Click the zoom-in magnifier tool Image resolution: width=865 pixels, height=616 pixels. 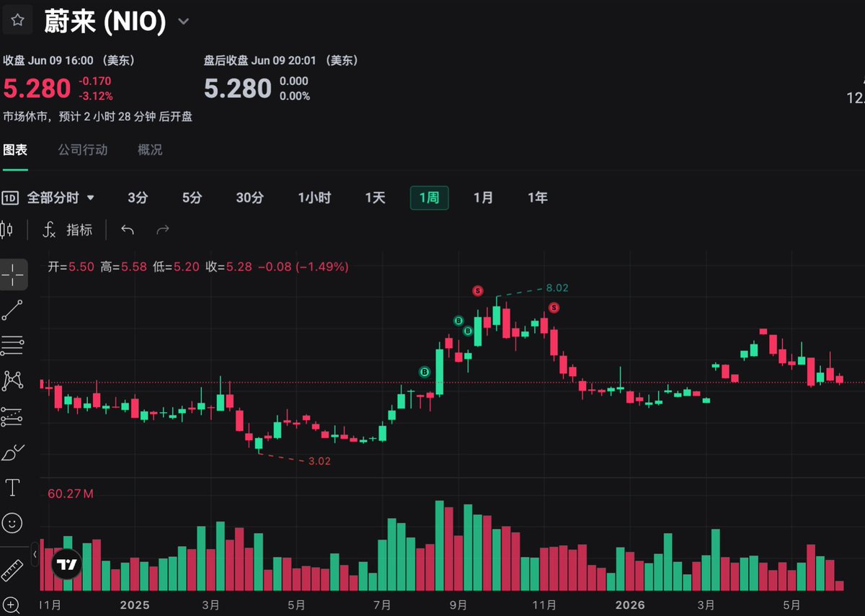pyautogui.click(x=12, y=605)
